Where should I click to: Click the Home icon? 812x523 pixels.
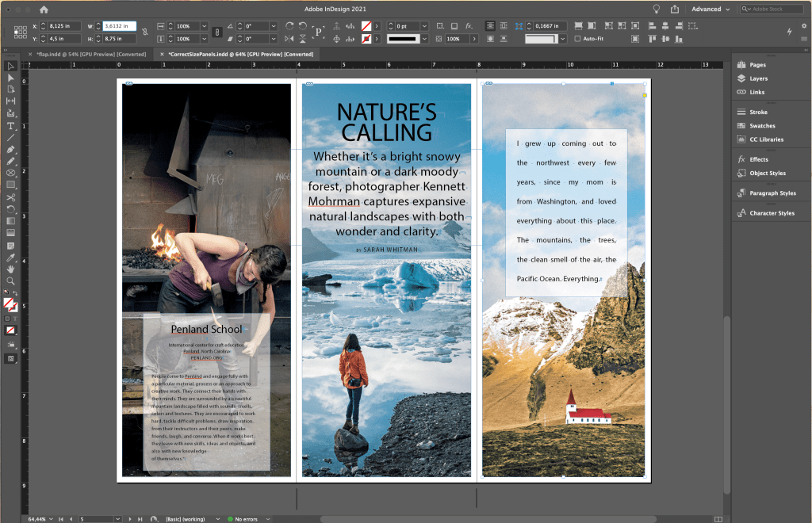pyautogui.click(x=44, y=10)
